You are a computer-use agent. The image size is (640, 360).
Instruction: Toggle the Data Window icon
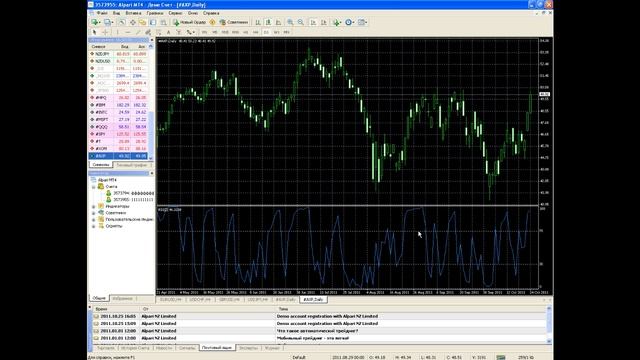click(133, 22)
